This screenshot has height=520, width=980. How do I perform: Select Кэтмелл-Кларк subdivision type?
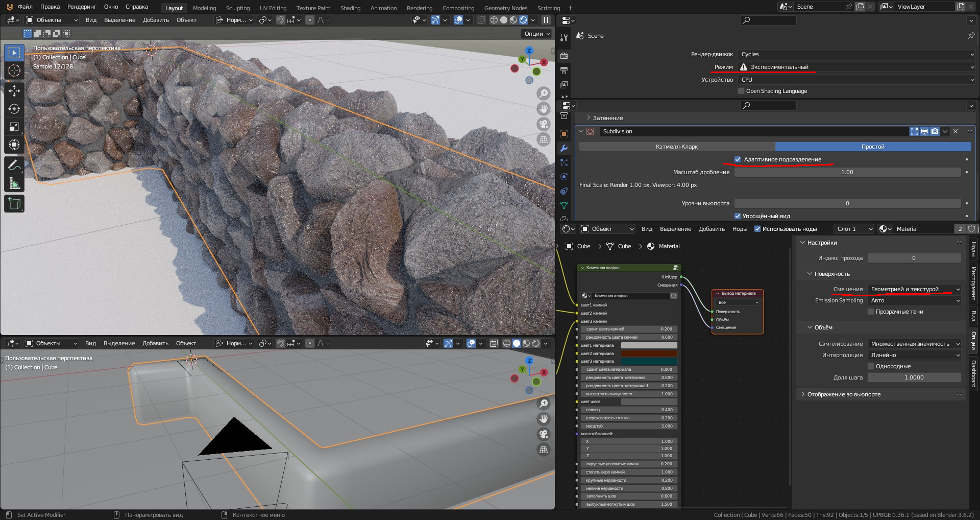pyautogui.click(x=677, y=147)
